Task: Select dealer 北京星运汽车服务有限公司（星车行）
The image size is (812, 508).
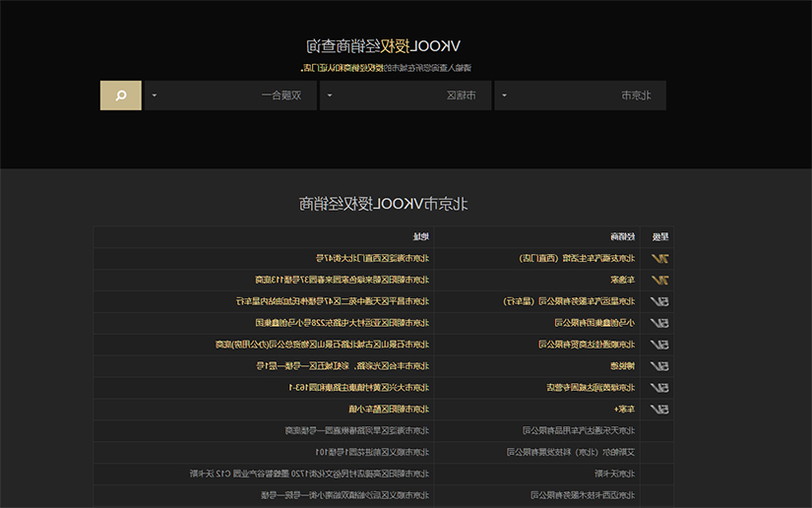Action: [569, 301]
